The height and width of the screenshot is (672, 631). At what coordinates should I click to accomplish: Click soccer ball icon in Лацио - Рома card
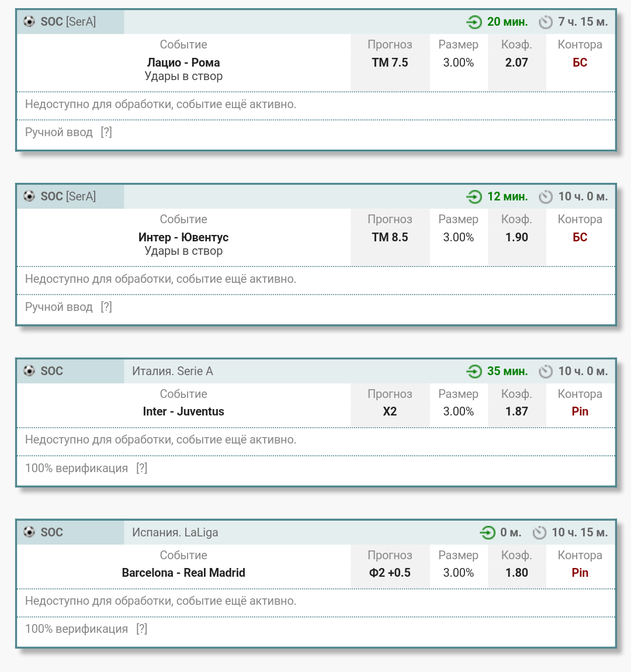29,22
